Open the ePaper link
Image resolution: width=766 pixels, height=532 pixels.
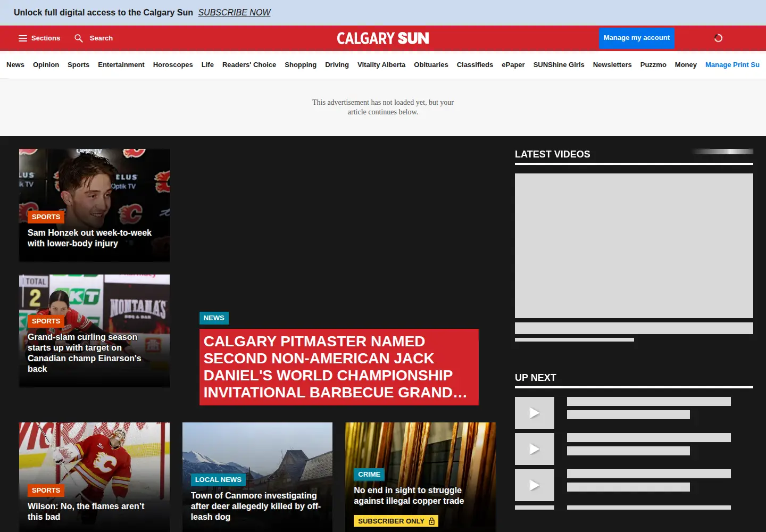(x=513, y=65)
